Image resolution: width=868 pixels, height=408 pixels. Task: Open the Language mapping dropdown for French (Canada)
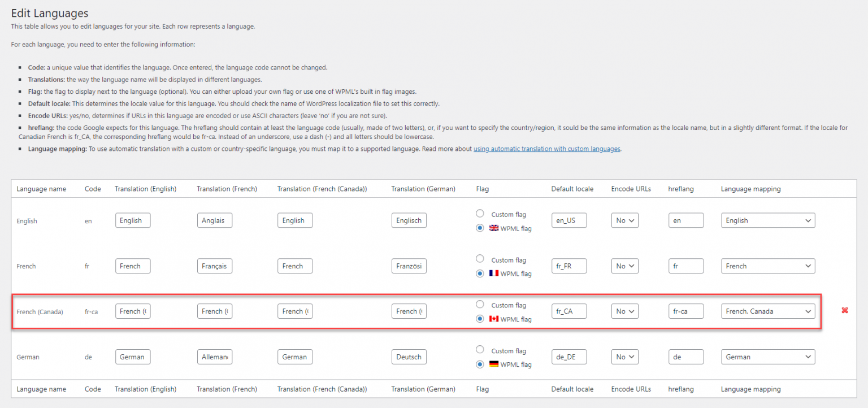(x=767, y=311)
